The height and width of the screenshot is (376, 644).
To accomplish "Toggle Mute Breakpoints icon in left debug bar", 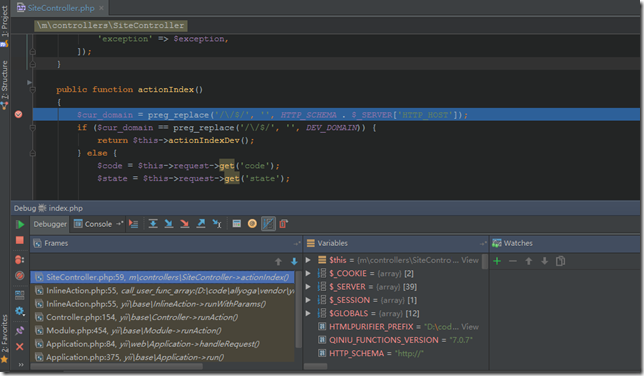I will click(x=20, y=275).
